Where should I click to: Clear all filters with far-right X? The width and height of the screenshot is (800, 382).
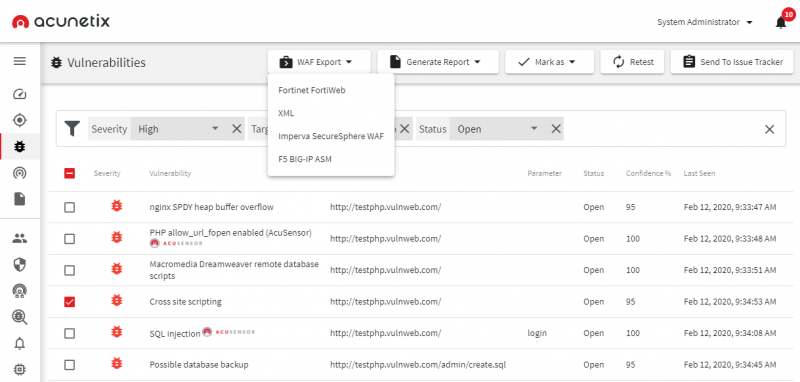point(769,129)
